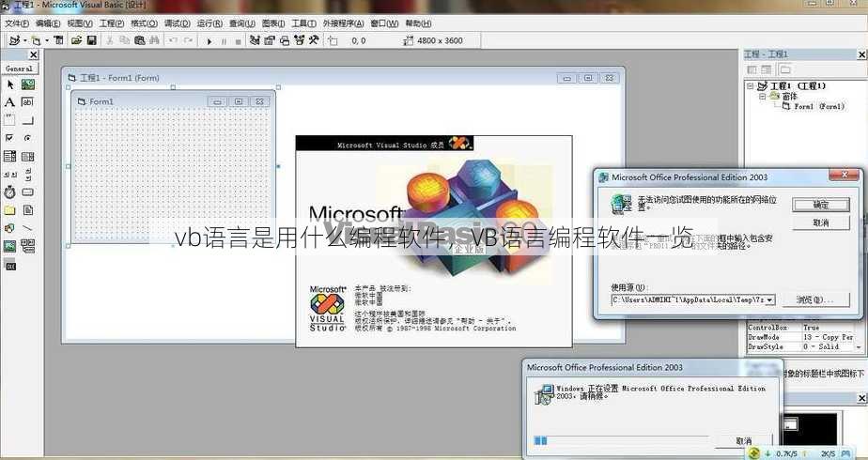This screenshot has width=868, height=460.
Task: Click the Break pause toolbar button
Action: pyautogui.click(x=224, y=41)
